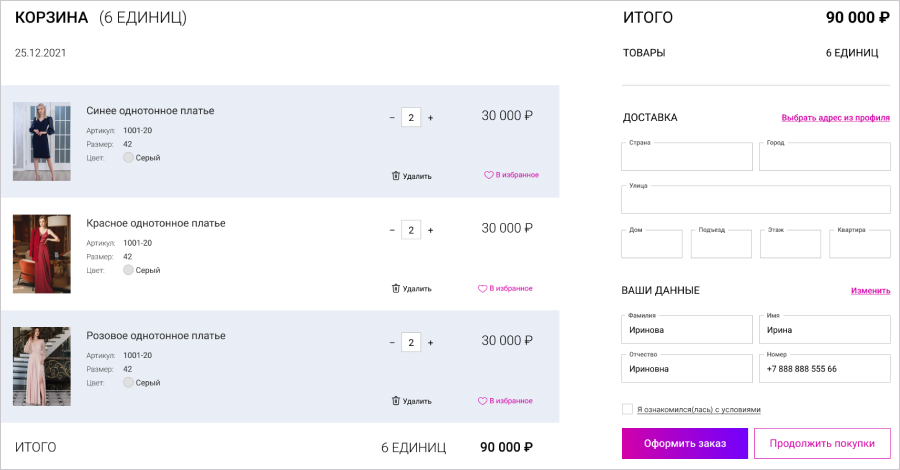This screenshot has height=470, width=900.
Task: Click heart icon on pink dress row
Action: click(483, 401)
